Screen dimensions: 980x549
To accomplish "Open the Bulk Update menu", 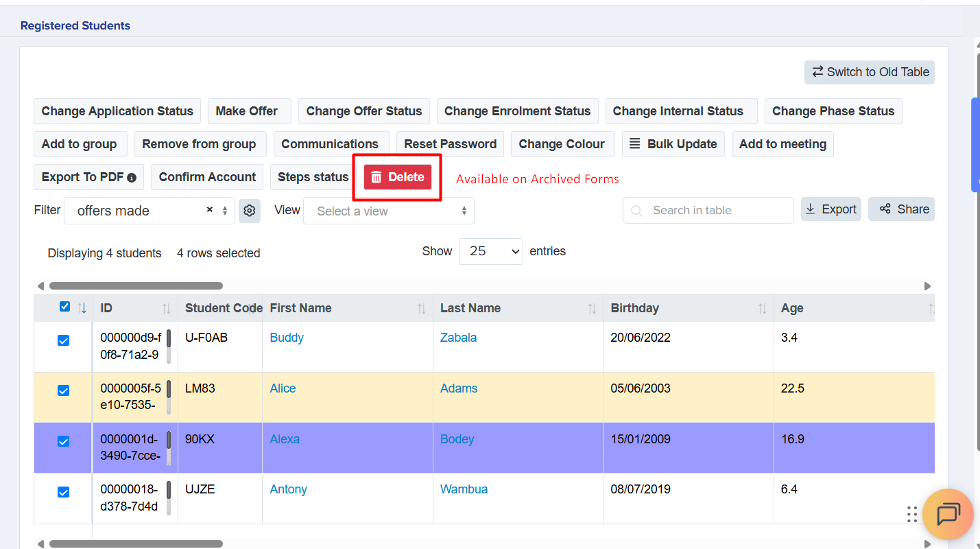I will [673, 144].
